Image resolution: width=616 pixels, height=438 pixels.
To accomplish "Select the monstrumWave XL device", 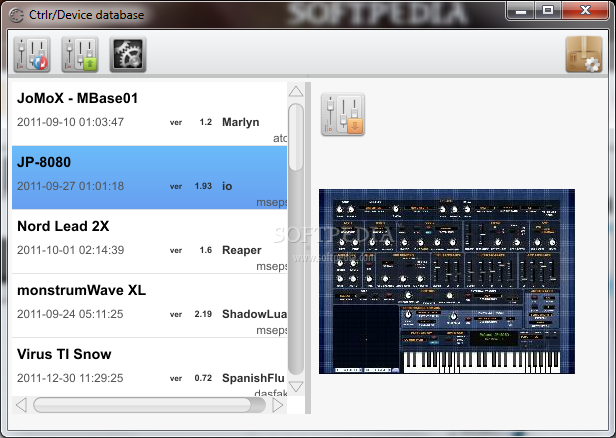I will [x=149, y=306].
